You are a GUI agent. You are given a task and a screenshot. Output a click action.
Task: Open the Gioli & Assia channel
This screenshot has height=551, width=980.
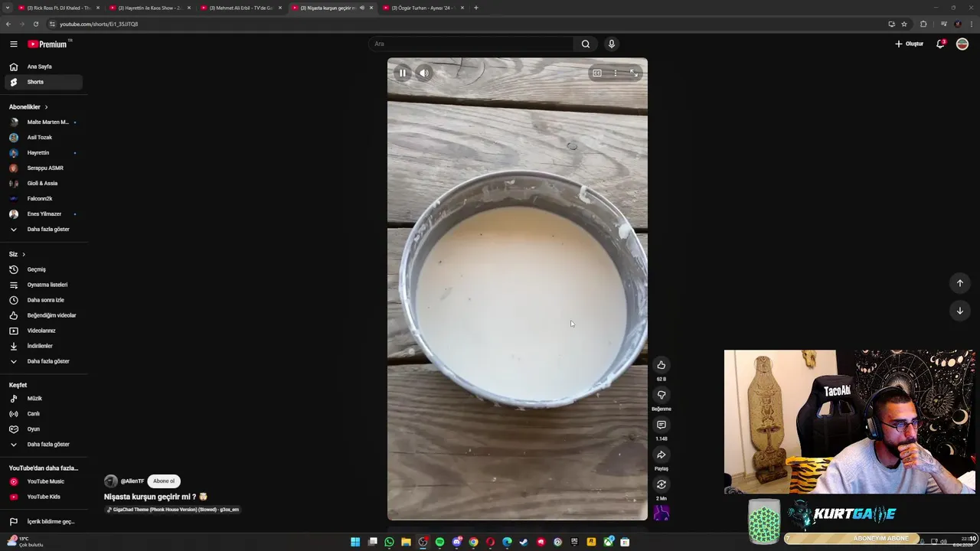coord(44,184)
